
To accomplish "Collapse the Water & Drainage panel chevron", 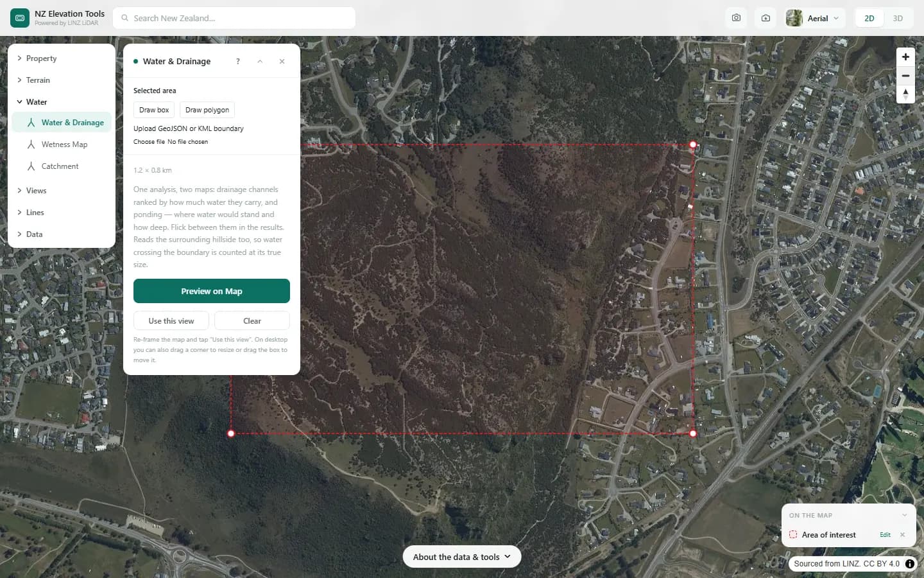I will pyautogui.click(x=260, y=62).
